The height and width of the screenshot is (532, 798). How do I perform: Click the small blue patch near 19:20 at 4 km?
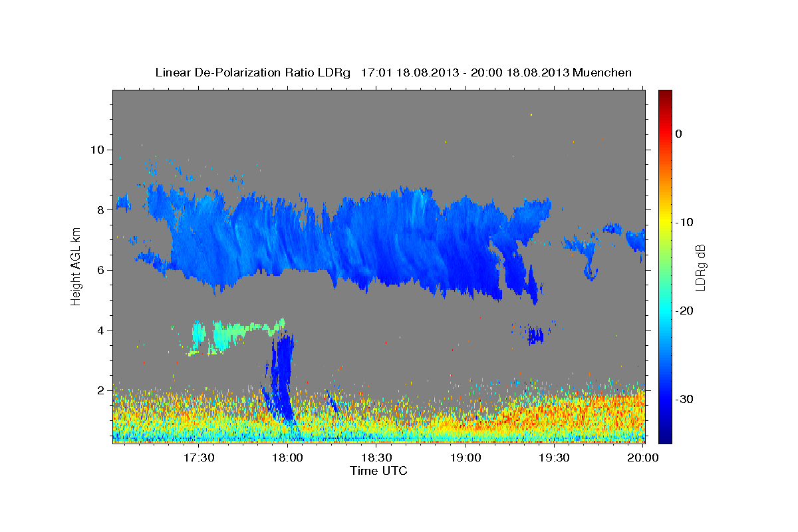point(535,334)
